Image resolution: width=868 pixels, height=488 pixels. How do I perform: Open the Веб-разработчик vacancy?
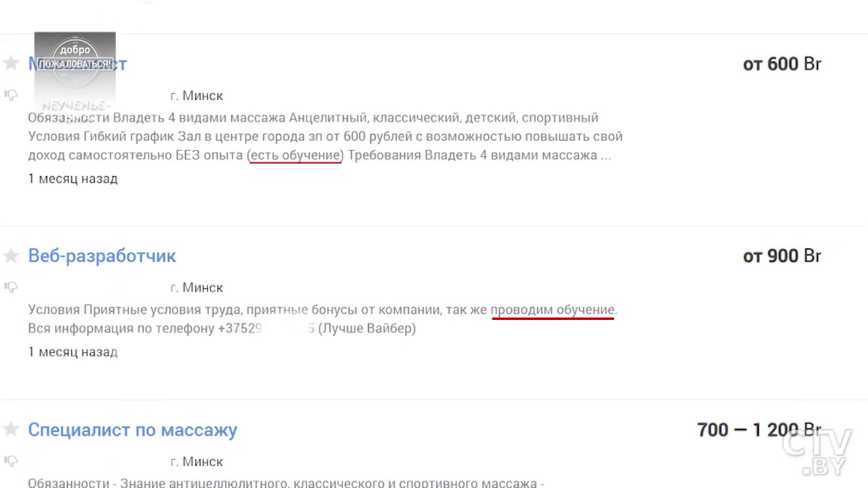point(102,256)
